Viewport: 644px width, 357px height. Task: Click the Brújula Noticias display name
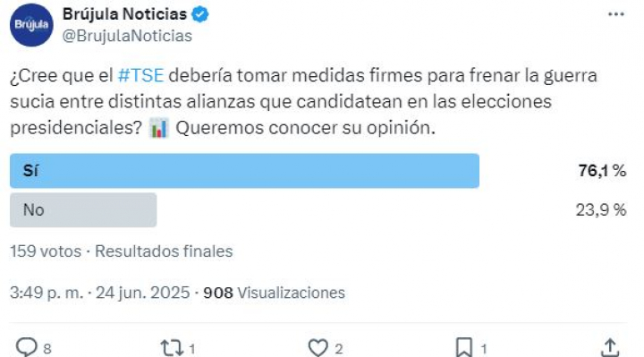(125, 14)
